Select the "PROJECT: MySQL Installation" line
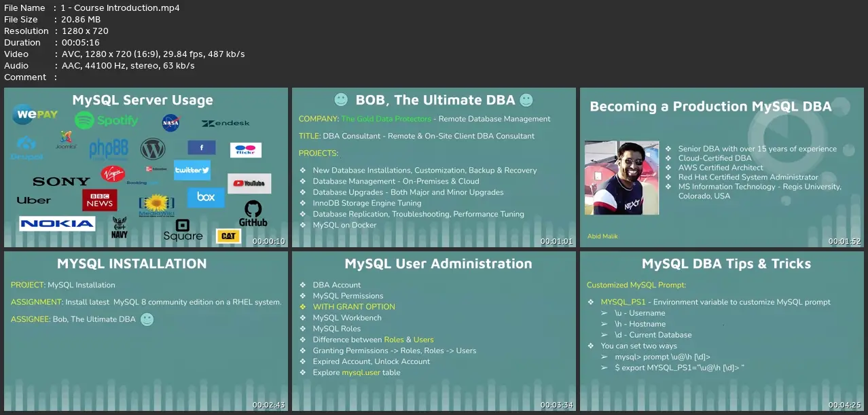Image resolution: width=868 pixels, height=415 pixels. pos(63,285)
